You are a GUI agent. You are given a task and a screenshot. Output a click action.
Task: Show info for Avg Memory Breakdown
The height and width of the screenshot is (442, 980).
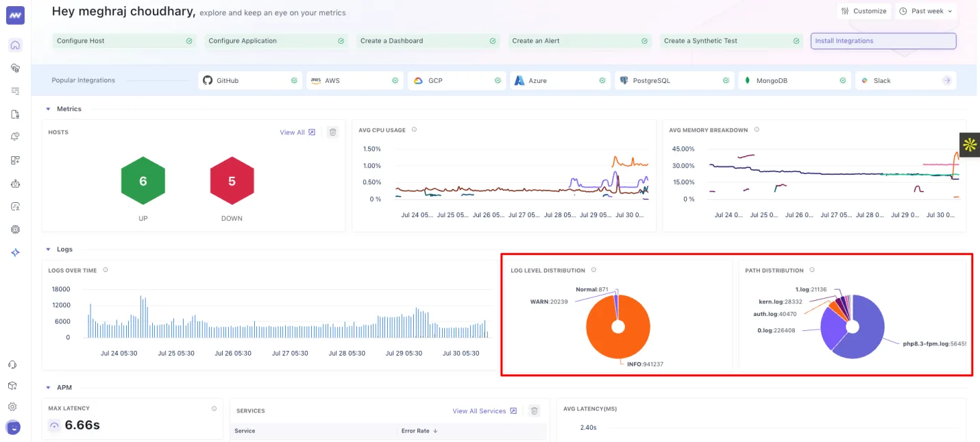pyautogui.click(x=756, y=130)
